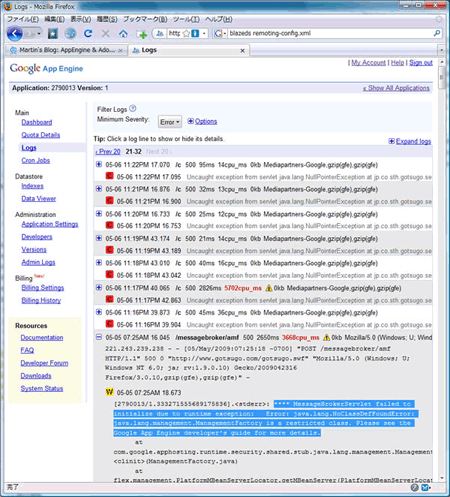Switch to Martin's Blog tab
The height and width of the screenshot is (497, 450).
pyautogui.click(x=66, y=50)
